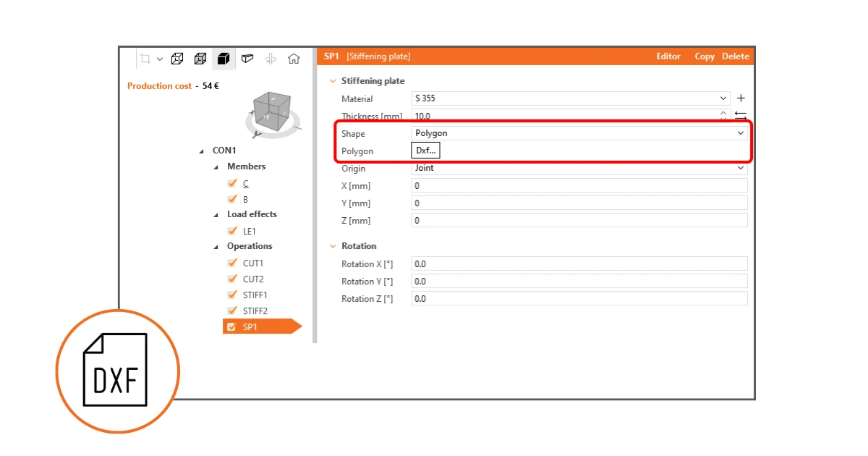Click the perspective view plate icon
Viewport: 868px width, 456px height.
(247, 59)
